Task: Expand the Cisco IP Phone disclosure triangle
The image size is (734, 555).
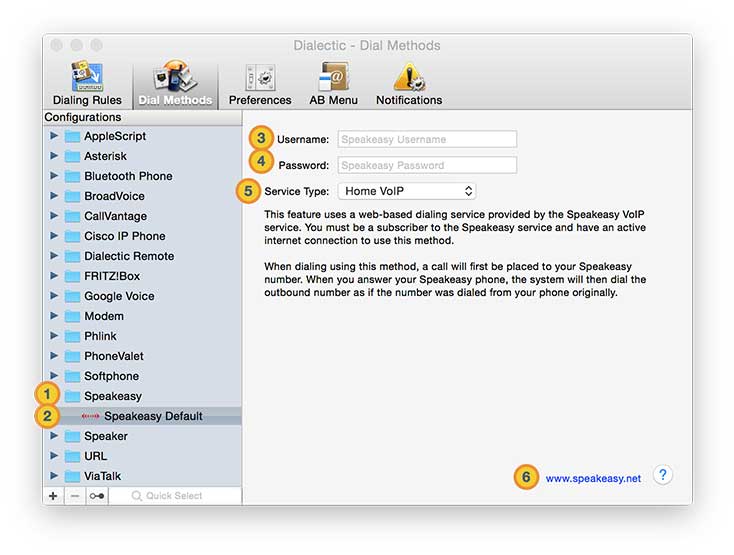Action: pos(54,236)
